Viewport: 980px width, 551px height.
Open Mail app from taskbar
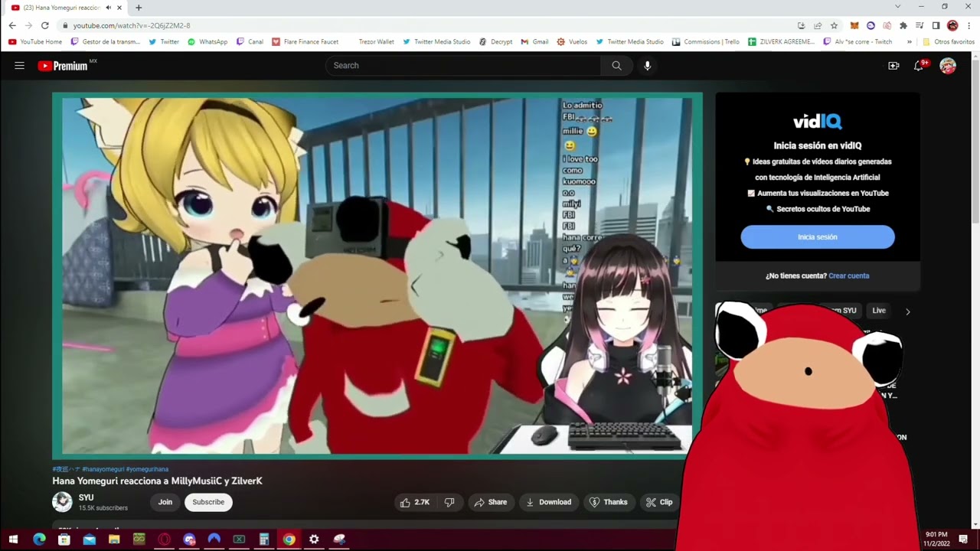tap(90, 540)
